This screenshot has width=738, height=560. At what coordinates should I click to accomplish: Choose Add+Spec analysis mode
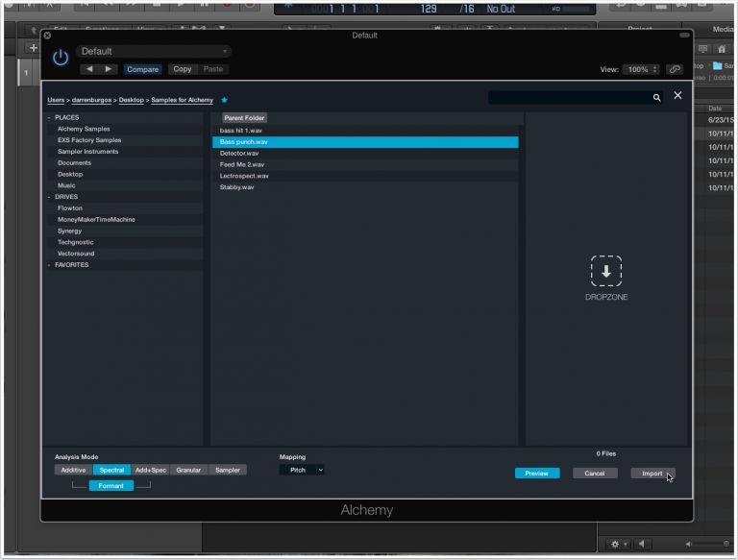151,470
